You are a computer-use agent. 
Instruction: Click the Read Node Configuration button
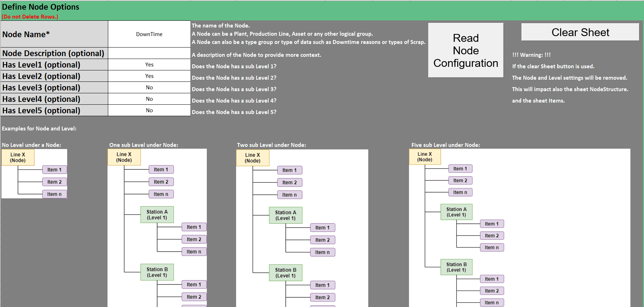[465, 50]
